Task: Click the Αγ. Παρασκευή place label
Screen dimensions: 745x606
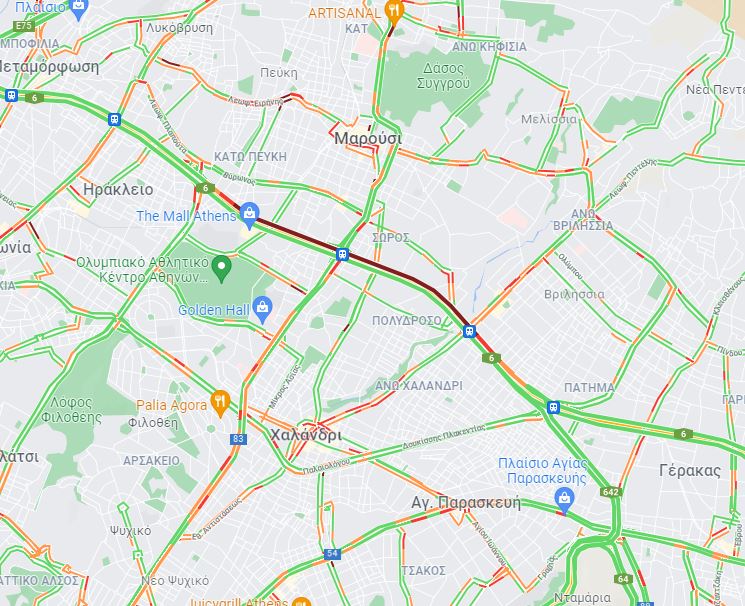Action: click(466, 503)
